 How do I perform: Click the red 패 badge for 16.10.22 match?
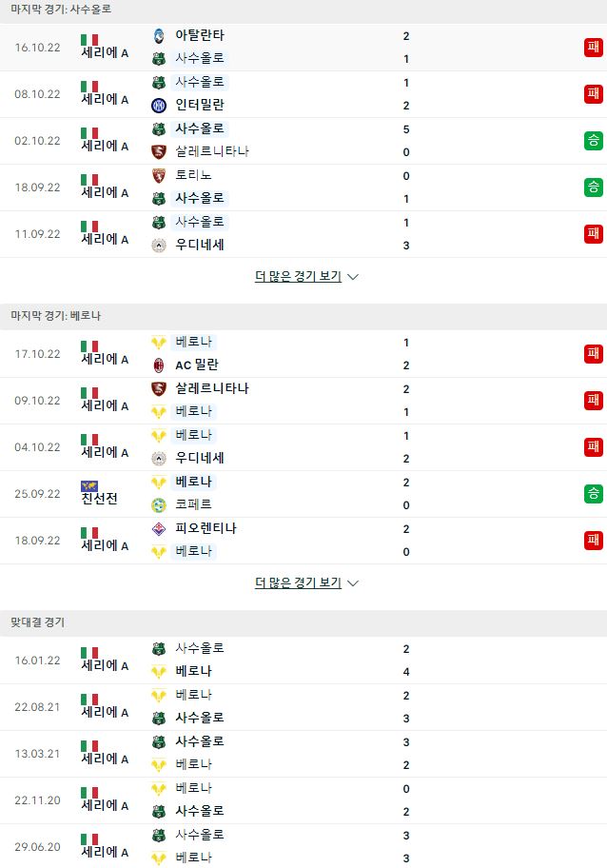coord(593,47)
